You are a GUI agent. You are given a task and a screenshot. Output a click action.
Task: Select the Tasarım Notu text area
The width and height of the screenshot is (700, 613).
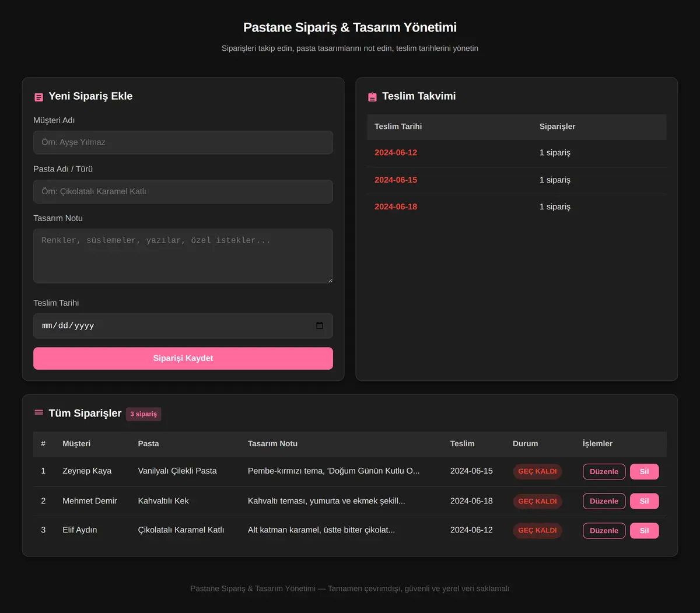coord(183,256)
